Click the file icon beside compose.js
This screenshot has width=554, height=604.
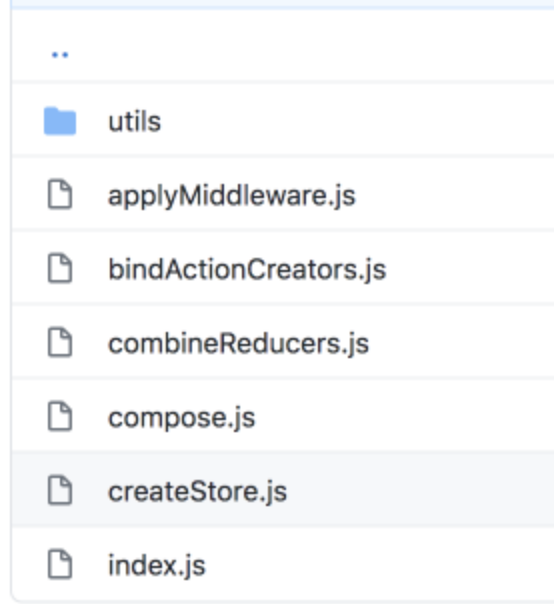[x=60, y=416]
